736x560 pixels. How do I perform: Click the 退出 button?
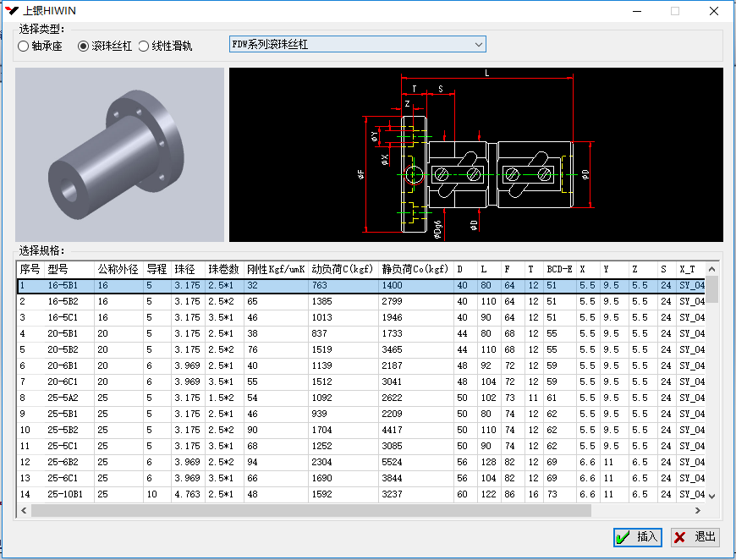point(695,536)
